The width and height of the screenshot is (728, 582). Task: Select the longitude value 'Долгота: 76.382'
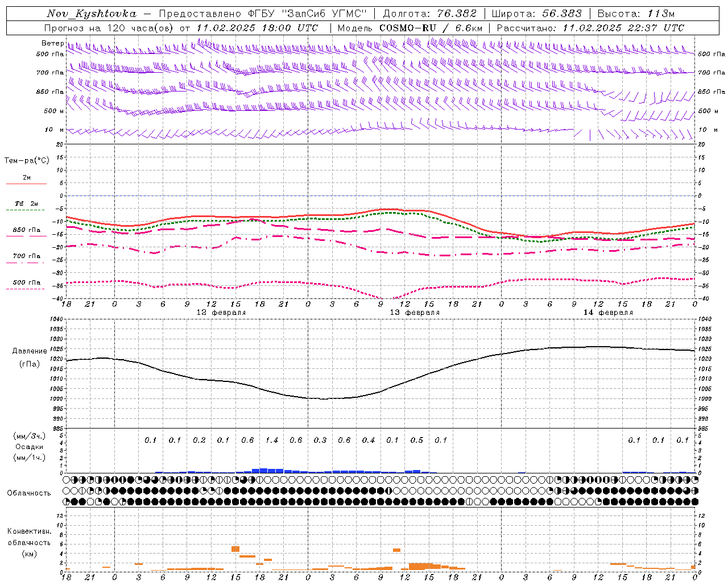pyautogui.click(x=430, y=14)
